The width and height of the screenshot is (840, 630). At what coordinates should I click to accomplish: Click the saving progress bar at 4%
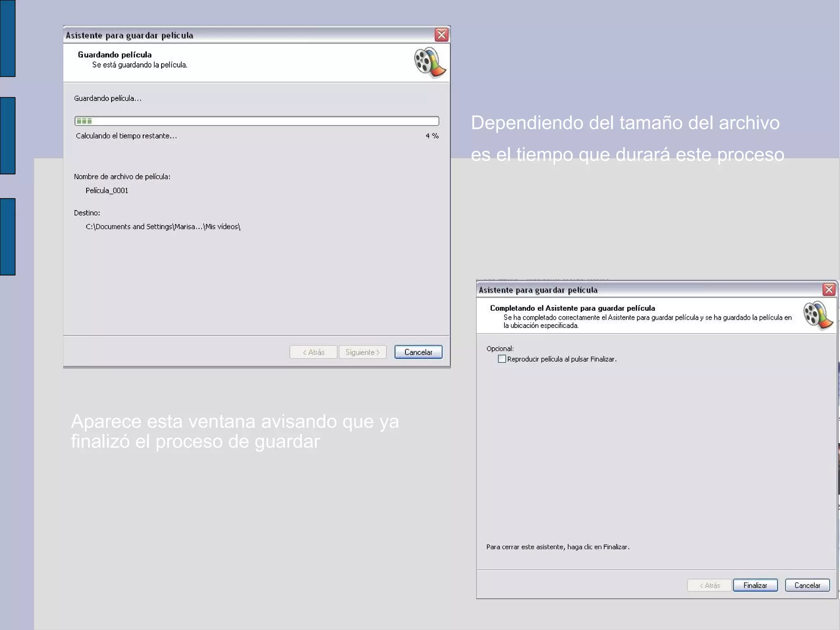tap(257, 121)
